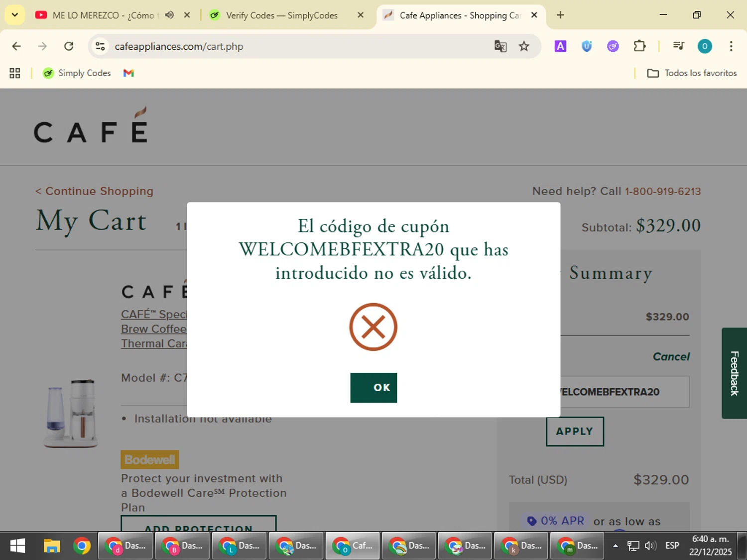Click the 0% APR financing badge
The height and width of the screenshot is (560, 747).
click(x=555, y=521)
